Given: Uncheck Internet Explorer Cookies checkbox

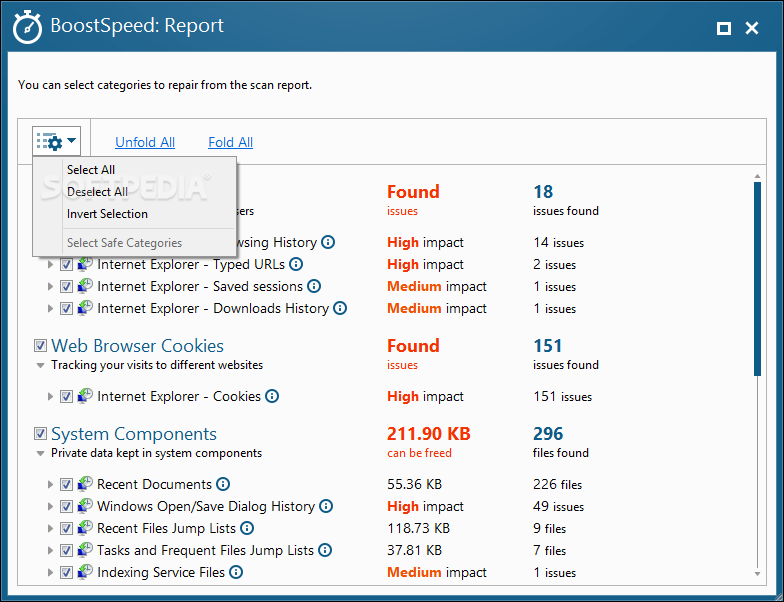Looking at the screenshot, I should [66, 396].
